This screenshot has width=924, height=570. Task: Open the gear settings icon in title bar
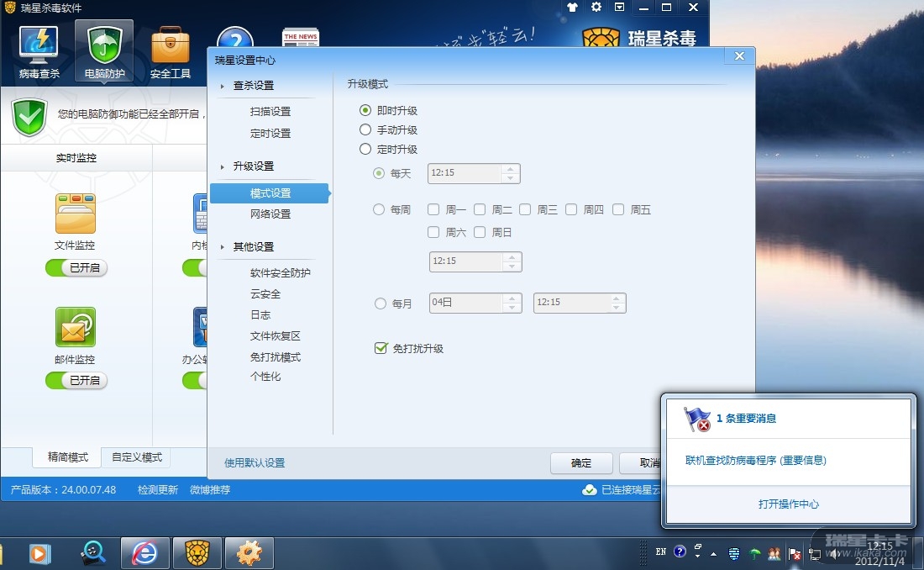click(x=596, y=7)
